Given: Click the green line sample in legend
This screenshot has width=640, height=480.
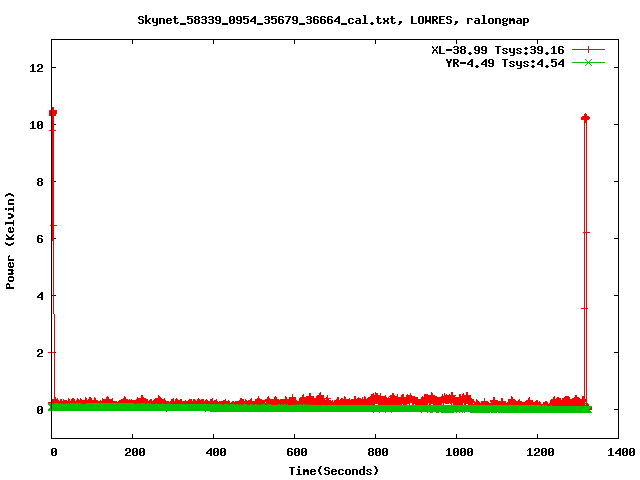Looking at the screenshot, I should pos(589,62).
